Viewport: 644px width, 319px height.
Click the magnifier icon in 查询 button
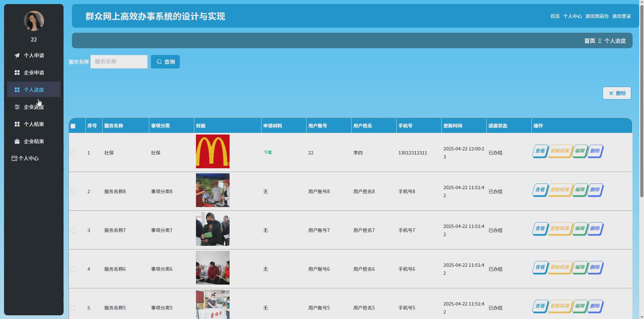click(x=159, y=62)
